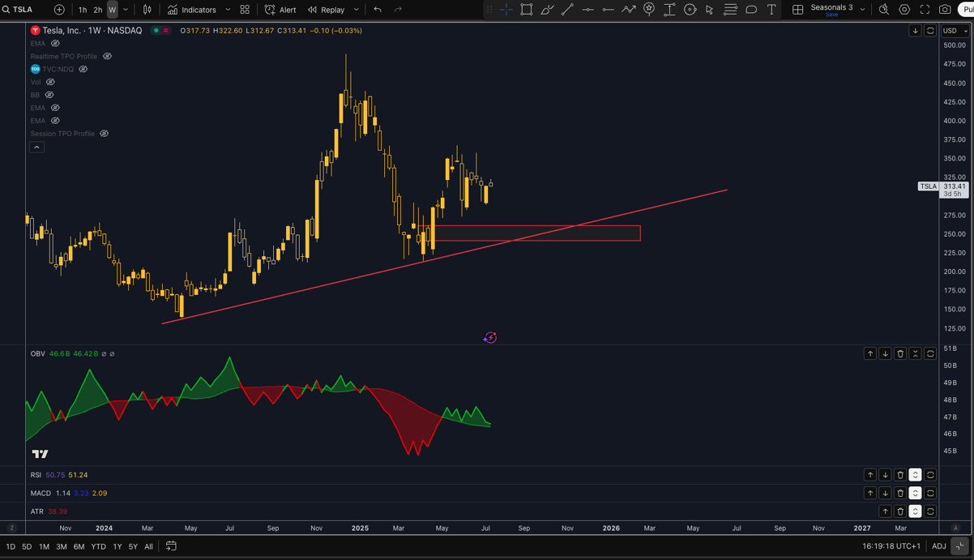Select the circle target tool

pyautogui.click(x=690, y=10)
